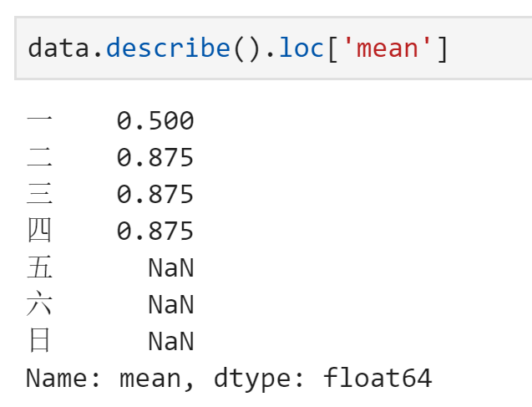Click the 六 row label
The width and height of the screenshot is (532, 407).
click(39, 303)
